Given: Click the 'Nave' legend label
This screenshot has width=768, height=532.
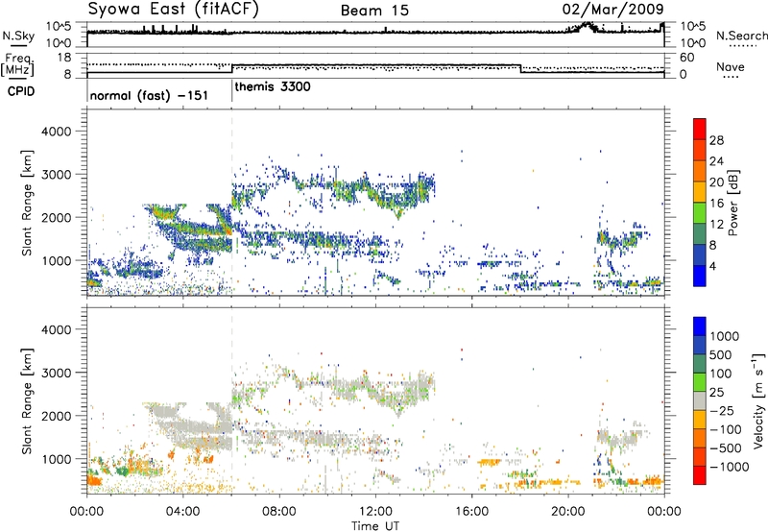Looking at the screenshot, I should click(x=731, y=66).
